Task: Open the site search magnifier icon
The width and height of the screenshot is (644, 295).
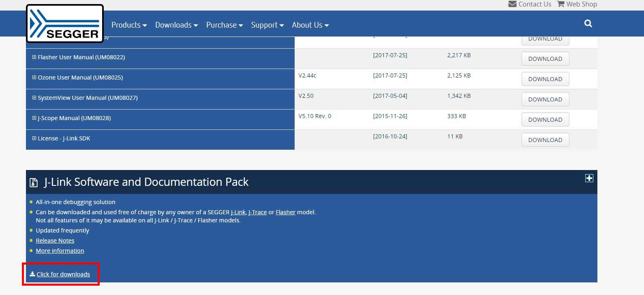Action: [588, 24]
